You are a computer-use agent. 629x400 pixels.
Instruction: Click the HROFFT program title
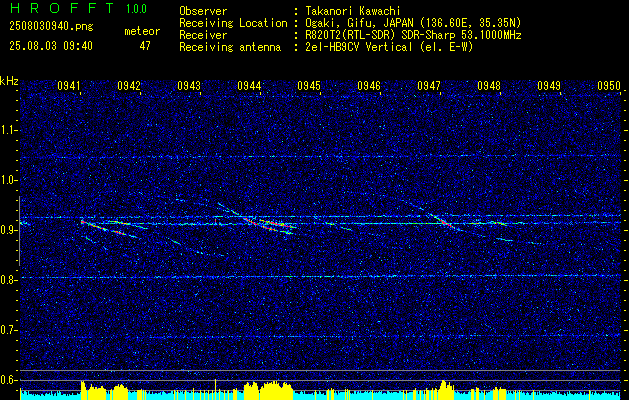coord(61,8)
